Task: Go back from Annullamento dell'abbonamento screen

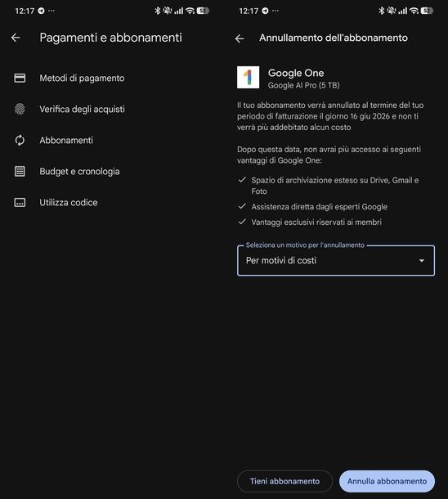Action: (x=240, y=38)
